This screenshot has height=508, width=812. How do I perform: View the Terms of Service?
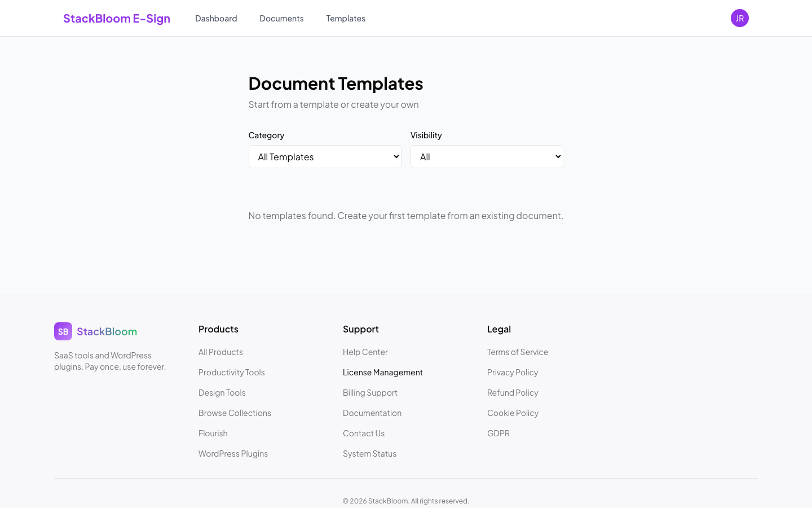pyautogui.click(x=517, y=352)
